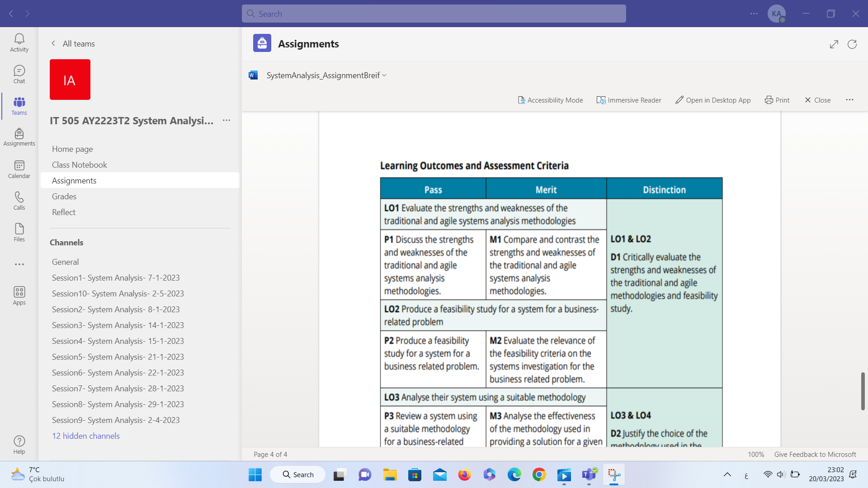868x488 pixels.
Task: Click Open in Desktop App
Action: coord(713,100)
